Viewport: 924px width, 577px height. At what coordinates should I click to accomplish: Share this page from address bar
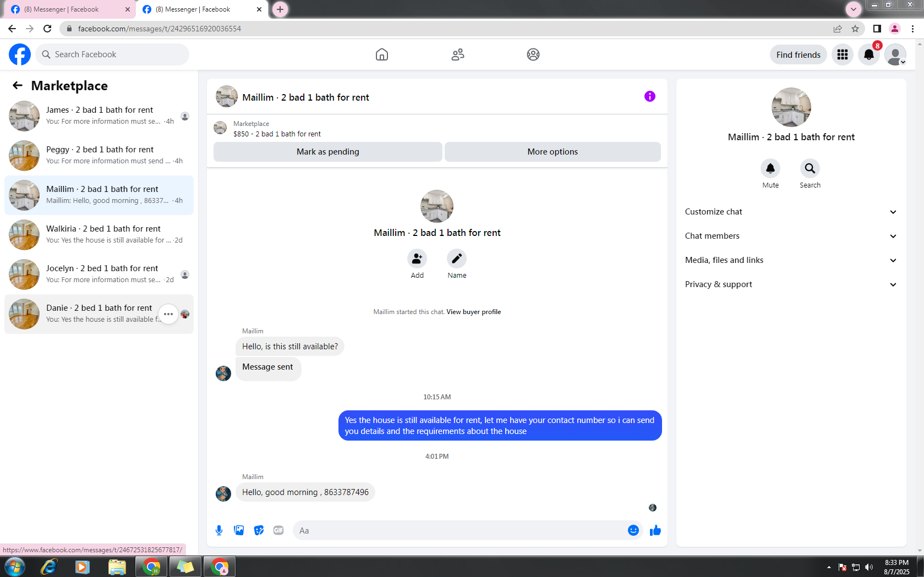(x=838, y=29)
